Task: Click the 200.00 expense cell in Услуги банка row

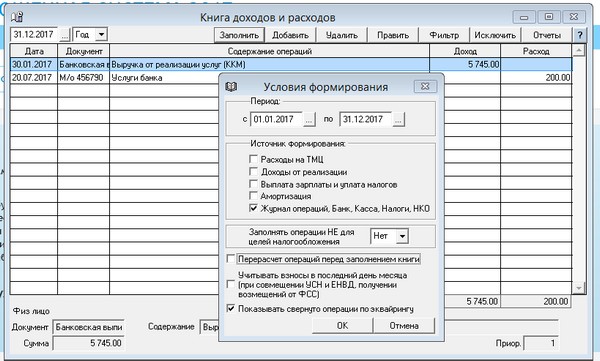Action: [536, 78]
